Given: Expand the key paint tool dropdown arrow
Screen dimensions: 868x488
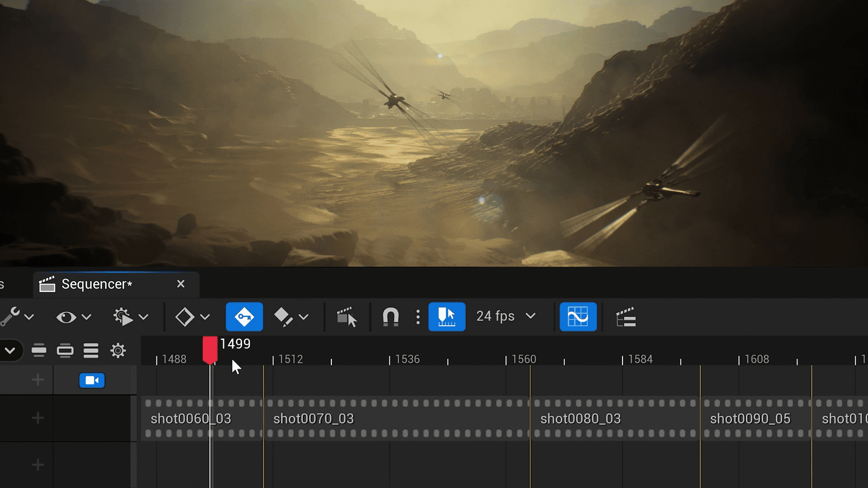Looking at the screenshot, I should [x=304, y=317].
